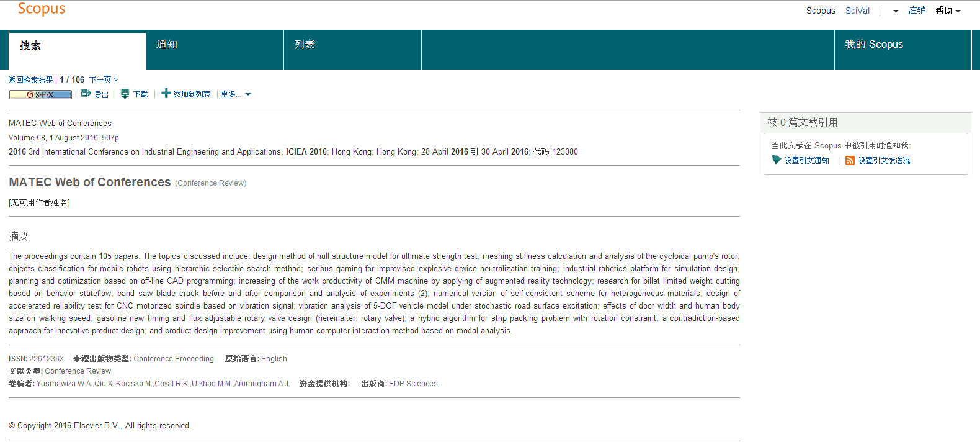Viewport: 980px width, 442px height.
Task: Click the MATEC Web of Conferences heading
Action: pos(90,182)
